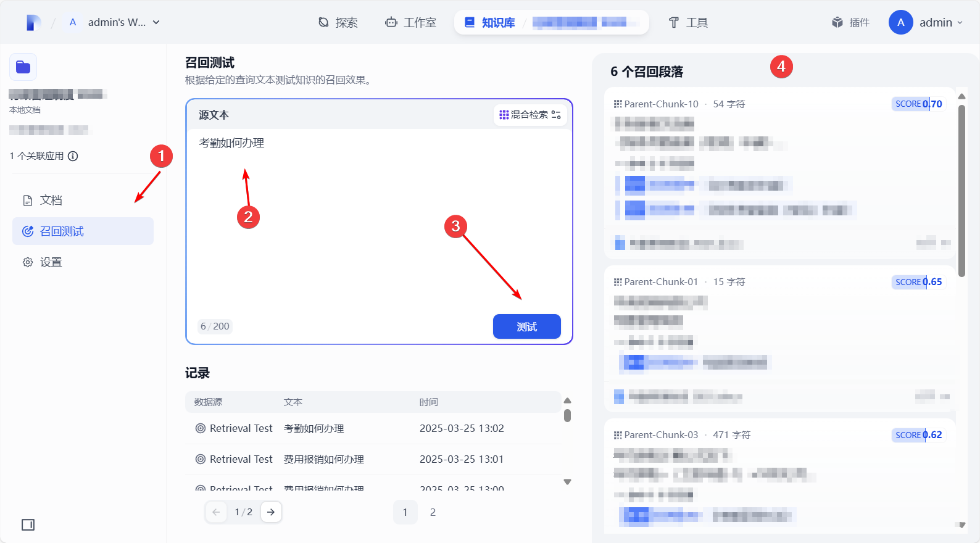This screenshot has height=543, width=980.
Task: Open 文档 in the sidebar
Action: [x=83, y=201]
